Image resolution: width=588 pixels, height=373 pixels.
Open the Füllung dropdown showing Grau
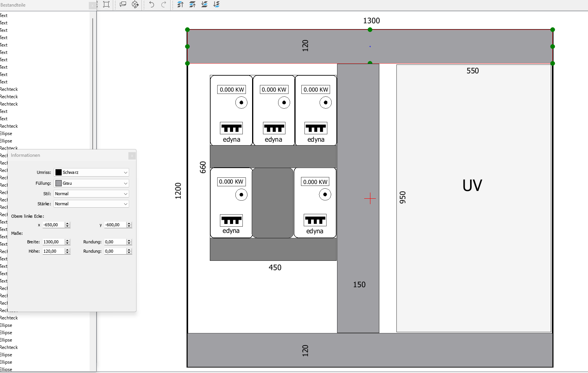click(x=91, y=183)
